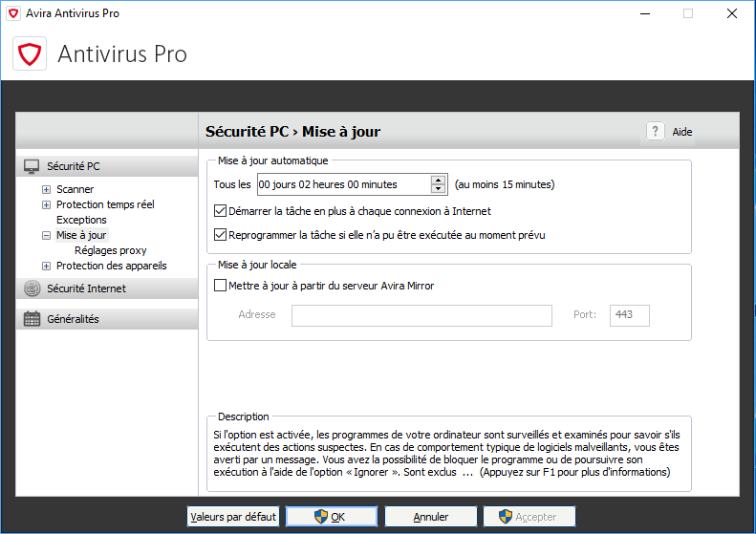Click the Description text paragraph
Screen dimensions: 756x534
click(446, 454)
